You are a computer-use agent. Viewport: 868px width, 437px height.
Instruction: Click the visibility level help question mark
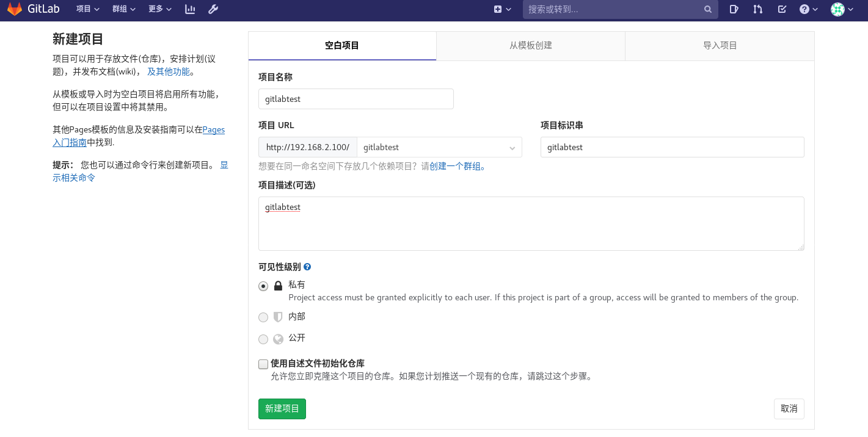coord(307,266)
